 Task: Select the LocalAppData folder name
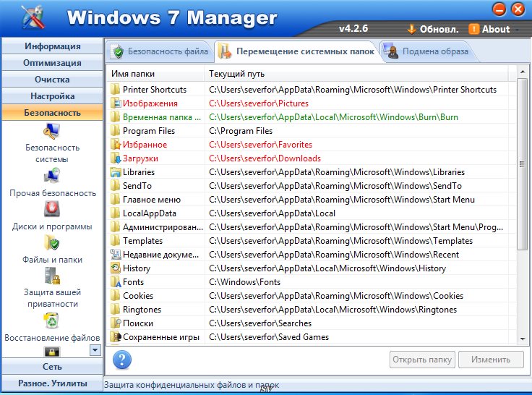click(x=150, y=213)
